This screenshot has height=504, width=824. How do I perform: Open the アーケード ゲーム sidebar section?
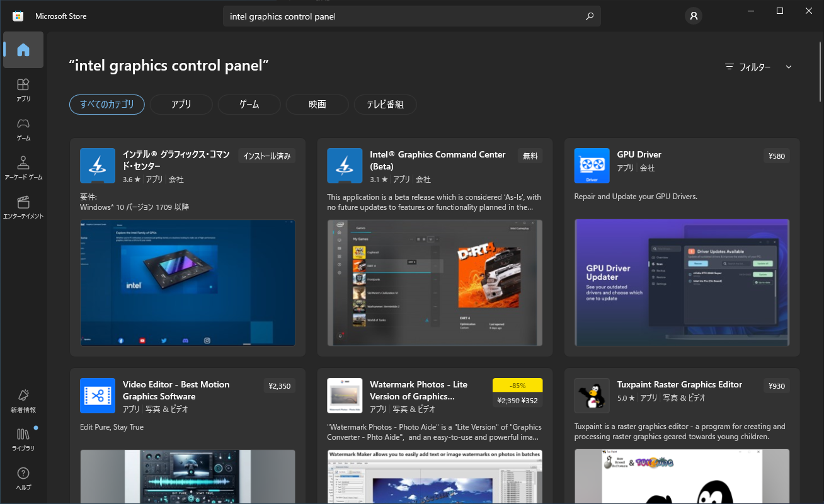23,168
